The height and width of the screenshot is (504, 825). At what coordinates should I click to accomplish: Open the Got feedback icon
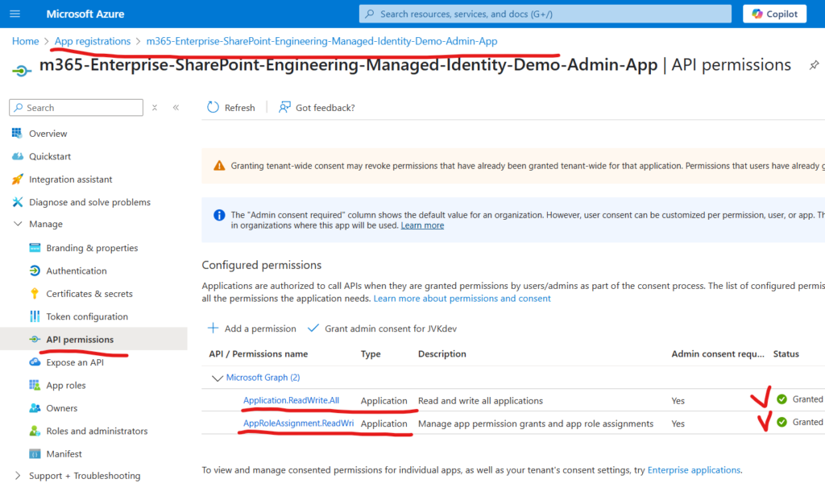point(284,107)
